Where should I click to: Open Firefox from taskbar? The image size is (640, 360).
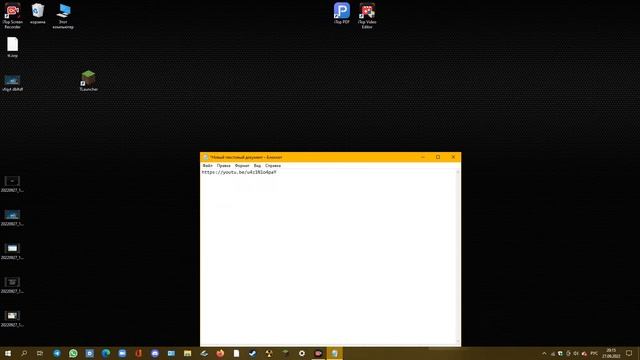pos(220,353)
